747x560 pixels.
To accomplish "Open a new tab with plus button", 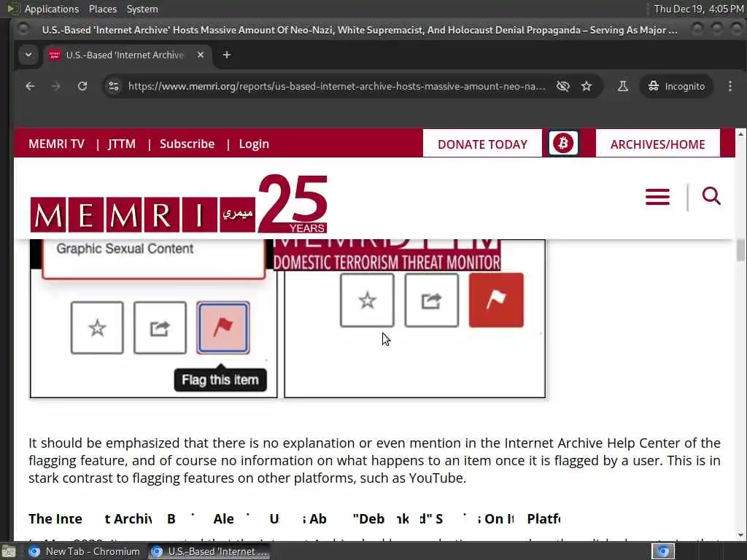I will tap(227, 55).
